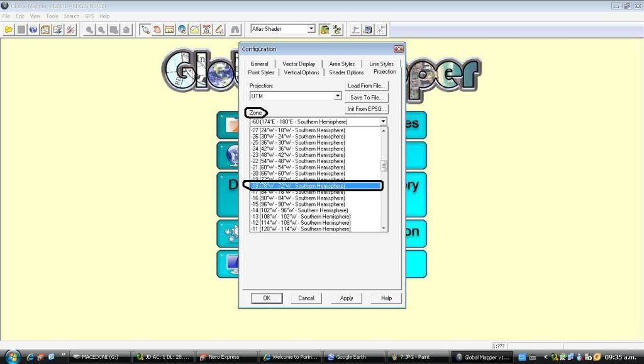Click the Open Data Files folder icon
The image size is (644, 364).
(9, 30)
